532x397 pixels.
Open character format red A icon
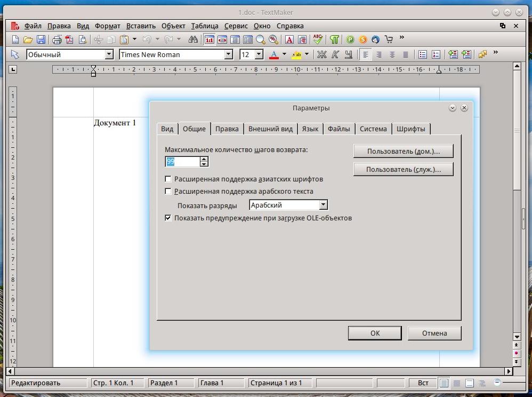[x=289, y=39]
